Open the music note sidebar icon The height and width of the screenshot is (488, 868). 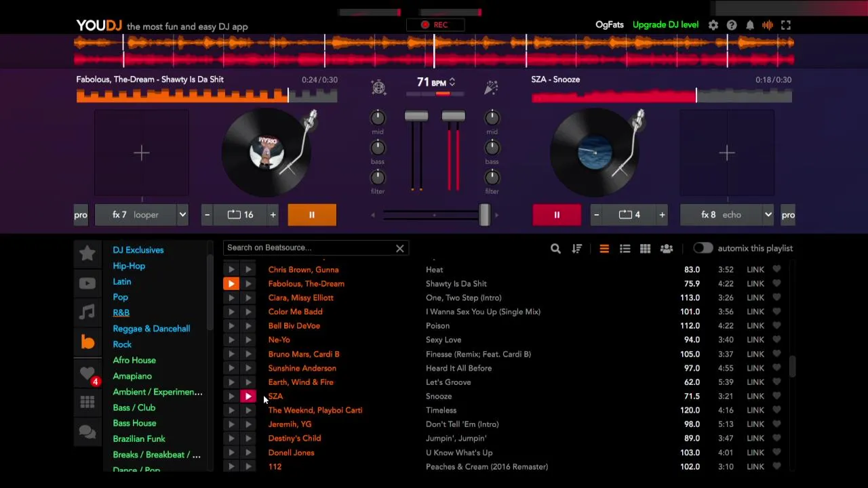[87, 312]
